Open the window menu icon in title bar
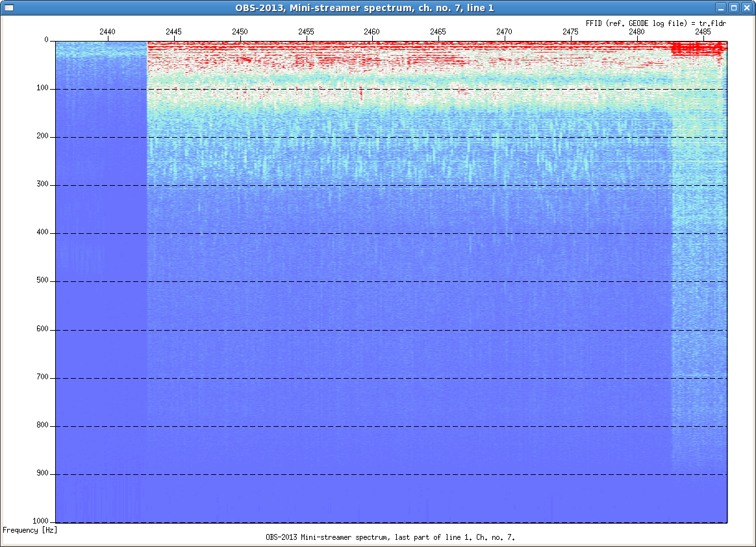 click(x=8, y=8)
